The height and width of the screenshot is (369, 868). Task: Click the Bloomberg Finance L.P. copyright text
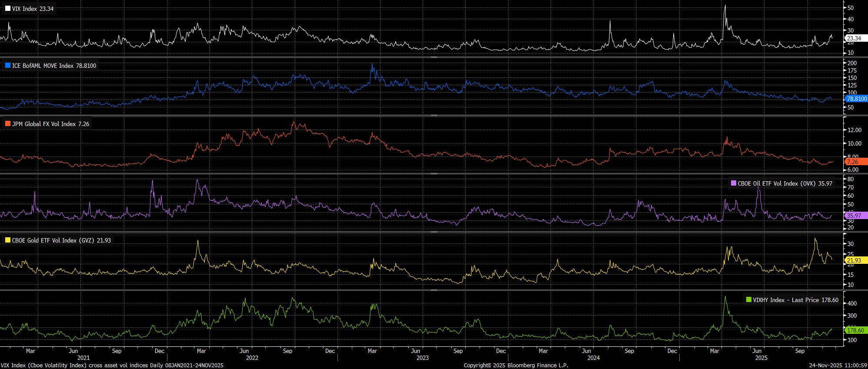click(x=516, y=366)
